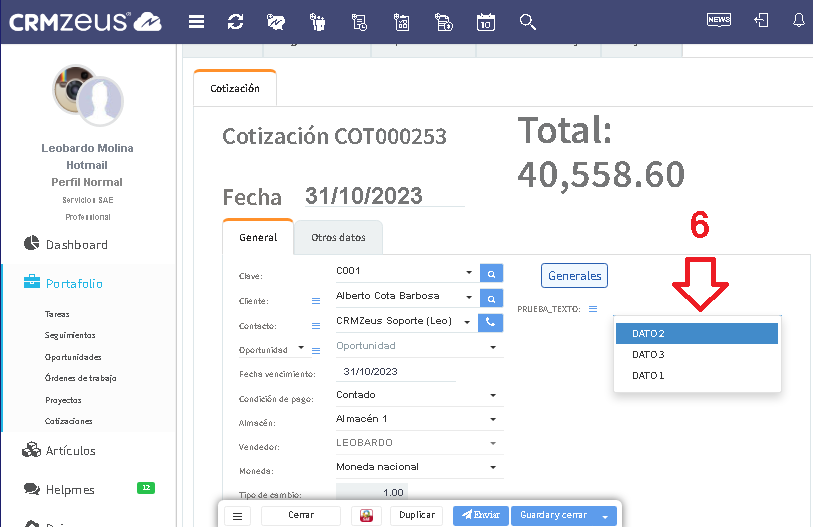The image size is (813, 527).
Task: Open the notifications bell
Action: [798, 20]
